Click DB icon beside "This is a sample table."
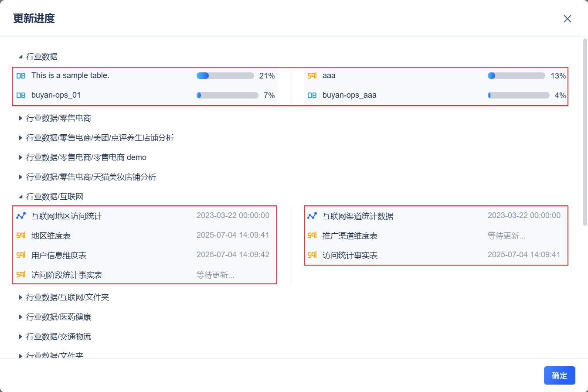588x392 pixels. point(21,76)
